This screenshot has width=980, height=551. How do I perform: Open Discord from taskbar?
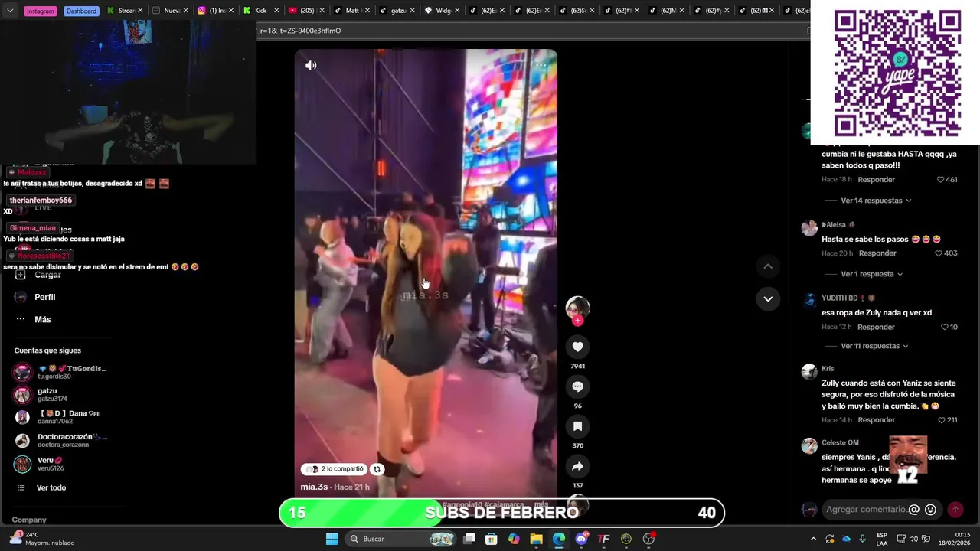click(x=581, y=539)
